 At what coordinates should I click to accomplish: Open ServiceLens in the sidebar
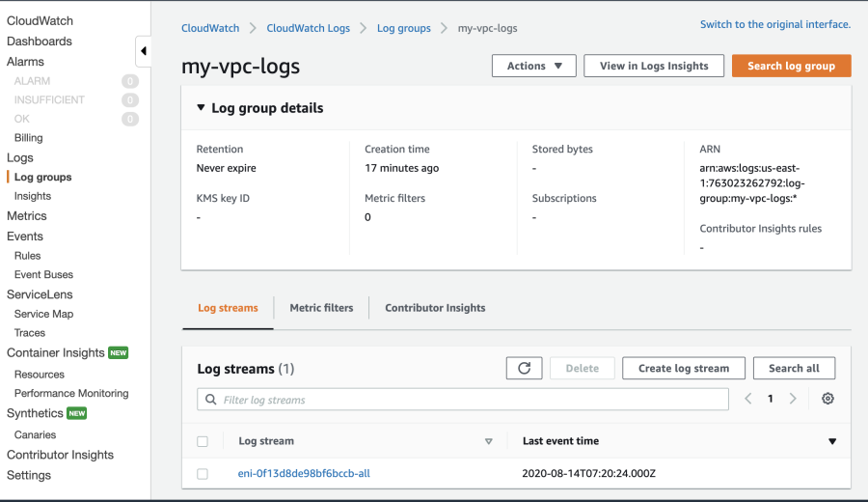(40, 294)
